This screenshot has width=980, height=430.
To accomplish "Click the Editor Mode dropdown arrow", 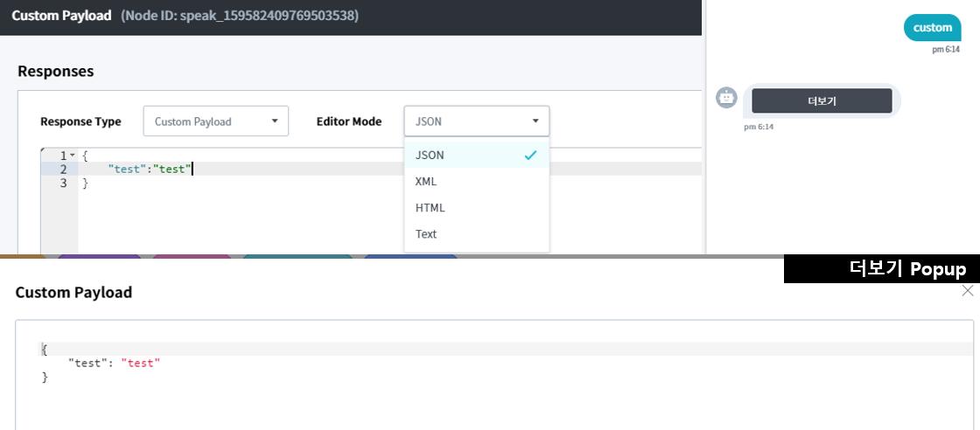I will click(x=535, y=121).
